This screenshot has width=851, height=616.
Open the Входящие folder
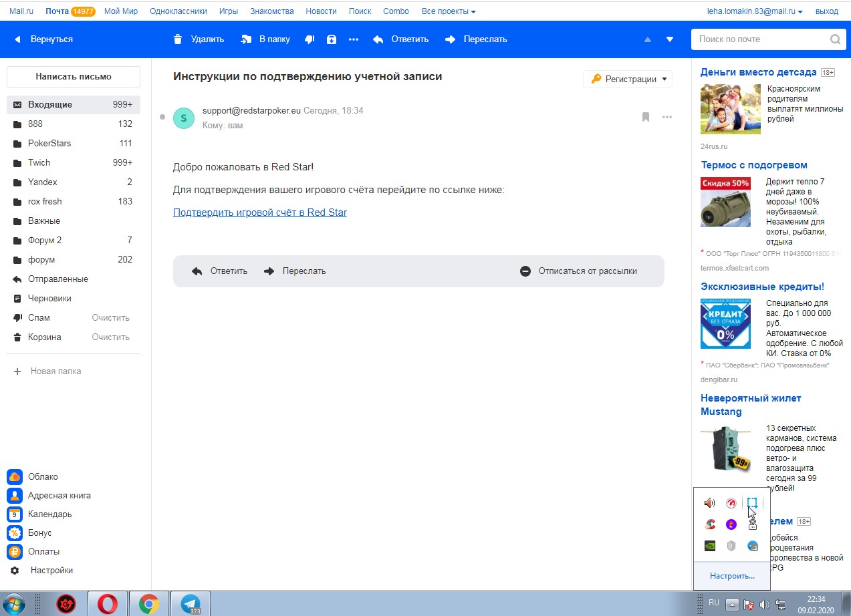(x=74, y=105)
